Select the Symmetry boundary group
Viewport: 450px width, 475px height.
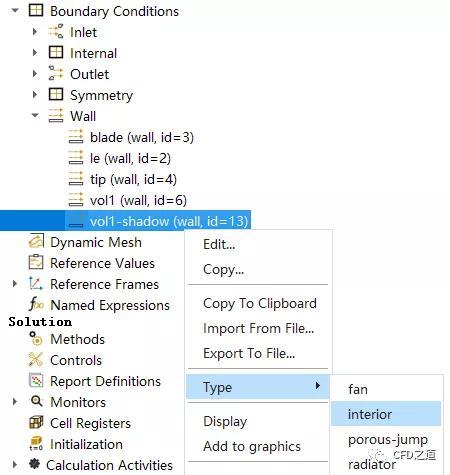tap(101, 95)
